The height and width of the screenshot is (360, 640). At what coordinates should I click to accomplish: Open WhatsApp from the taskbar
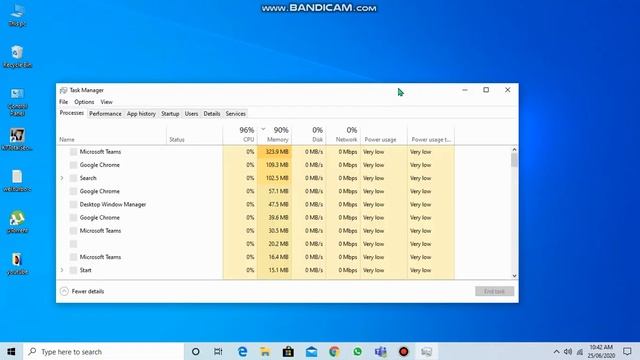[x=358, y=351]
